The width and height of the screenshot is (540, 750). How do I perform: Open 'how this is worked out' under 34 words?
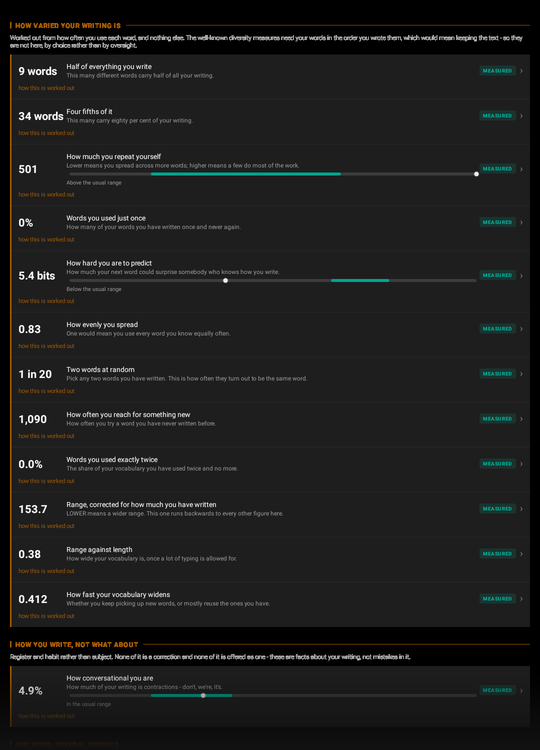(x=46, y=133)
